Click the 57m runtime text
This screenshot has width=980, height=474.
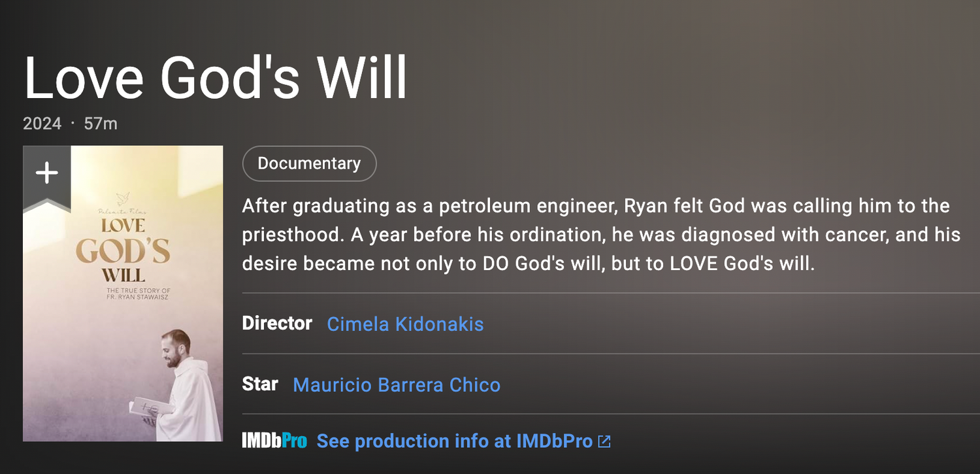click(101, 124)
